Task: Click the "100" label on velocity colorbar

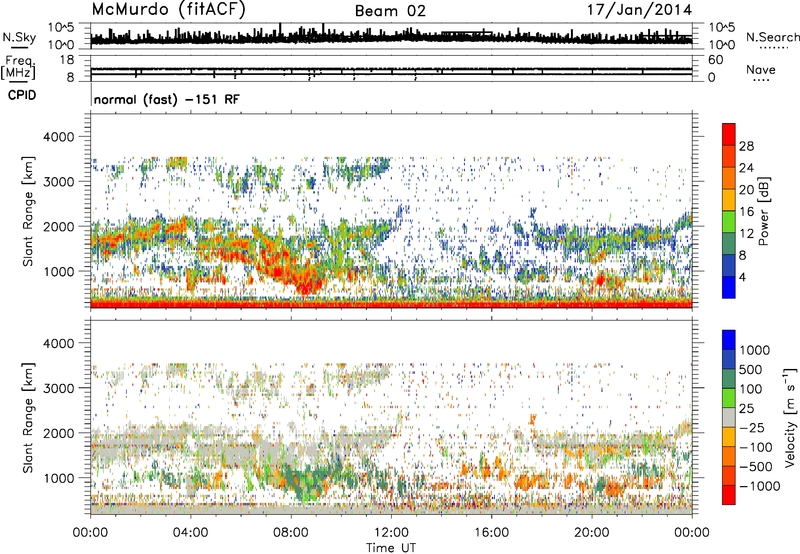Action: click(751, 389)
